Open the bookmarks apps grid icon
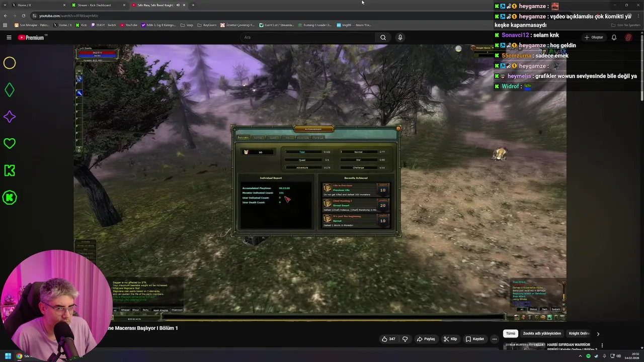Viewport: 644px width, 362px height. (x=5, y=25)
